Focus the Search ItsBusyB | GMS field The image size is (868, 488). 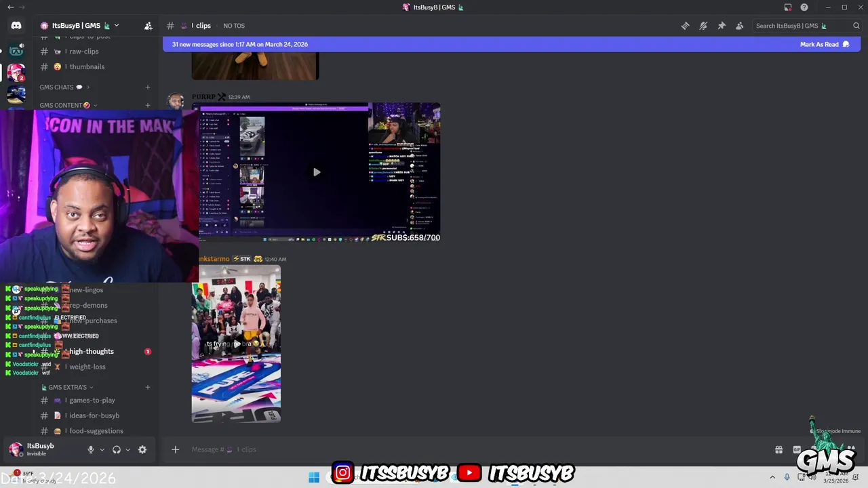coord(807,26)
